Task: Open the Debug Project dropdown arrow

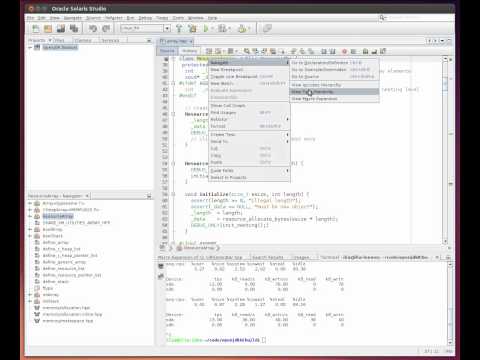Action: 229,29
